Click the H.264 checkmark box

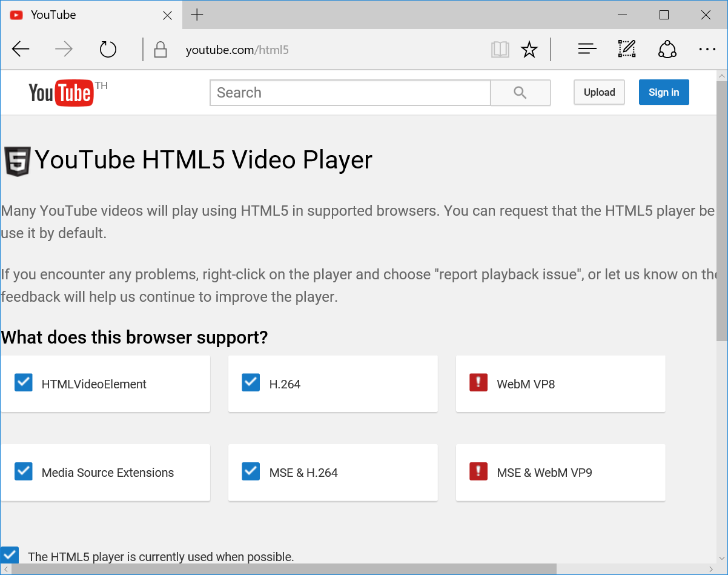pos(251,382)
